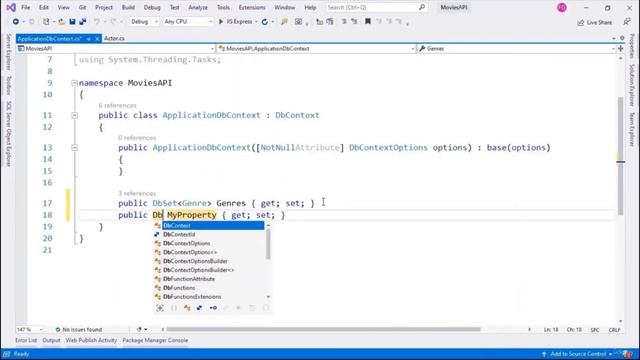Switch to the Actor.cs tab
Image resolution: width=640 pixels, height=360 pixels.
point(114,38)
